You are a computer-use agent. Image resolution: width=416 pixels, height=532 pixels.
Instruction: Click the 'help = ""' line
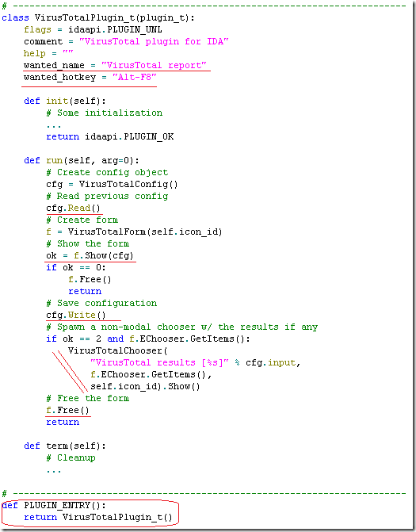tap(48, 53)
